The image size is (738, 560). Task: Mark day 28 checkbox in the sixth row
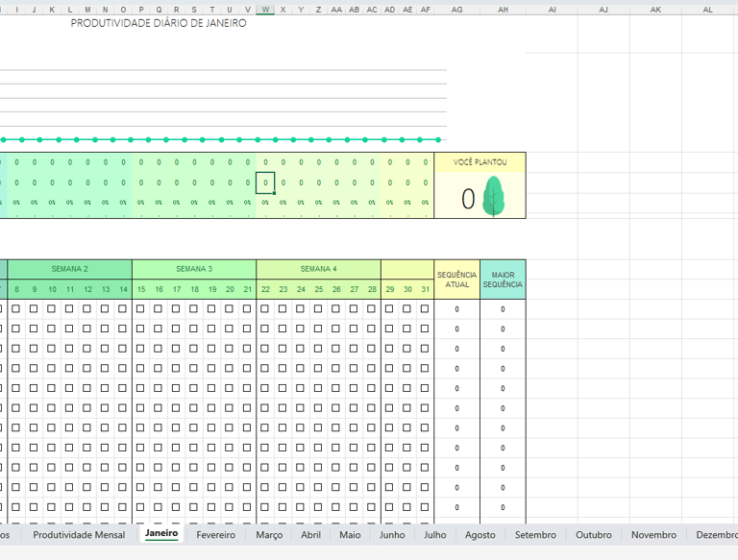pos(371,407)
